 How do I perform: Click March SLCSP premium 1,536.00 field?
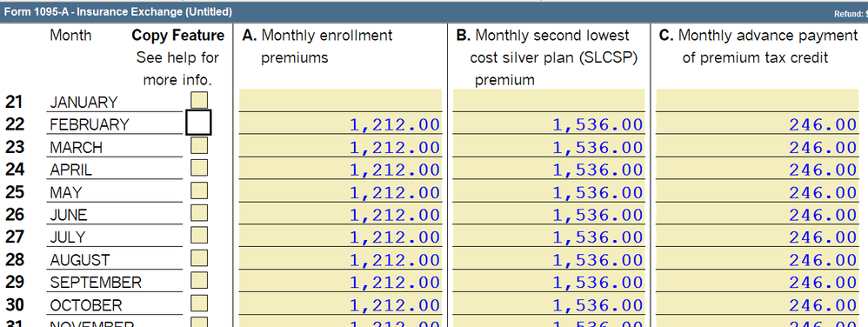549,146
